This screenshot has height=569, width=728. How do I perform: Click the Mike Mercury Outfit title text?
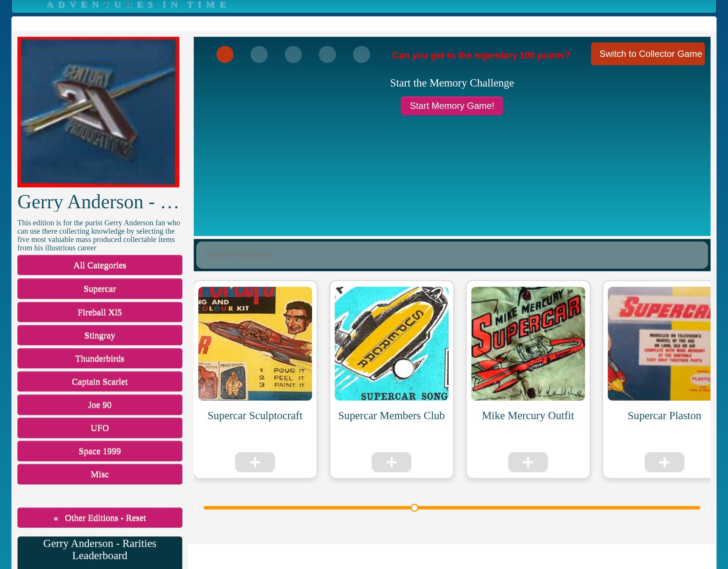(528, 415)
